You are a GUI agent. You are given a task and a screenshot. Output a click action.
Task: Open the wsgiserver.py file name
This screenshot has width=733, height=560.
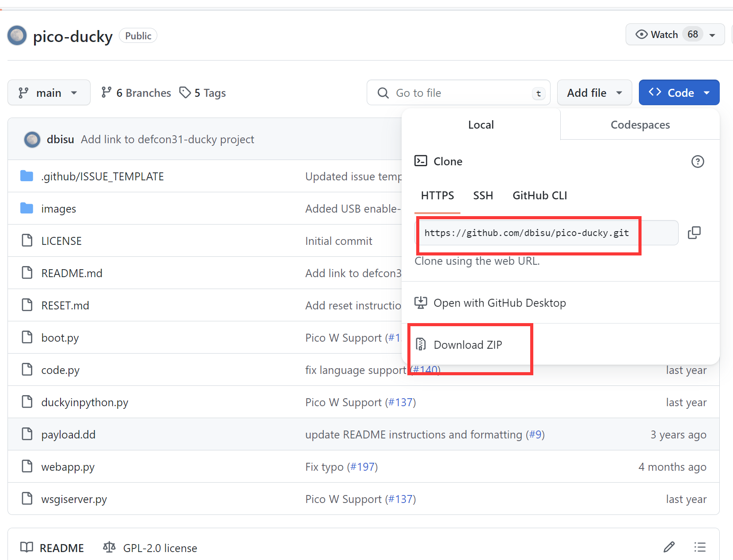tap(74, 499)
